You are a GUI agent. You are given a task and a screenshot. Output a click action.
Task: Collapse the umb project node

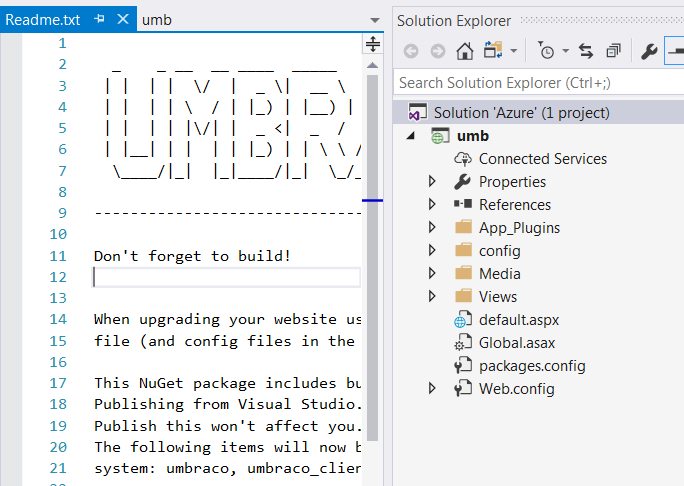(410, 136)
